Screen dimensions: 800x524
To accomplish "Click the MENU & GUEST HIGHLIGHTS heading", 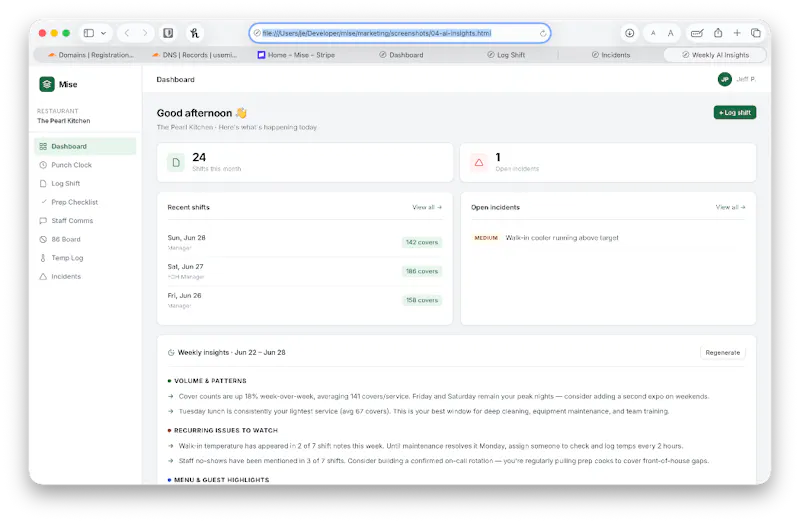I will (221, 480).
